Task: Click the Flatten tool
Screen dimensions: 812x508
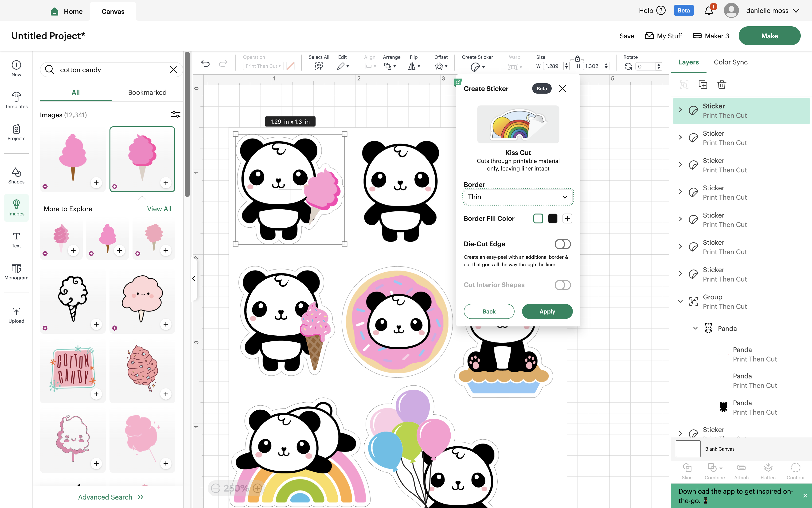Action: tap(768, 471)
